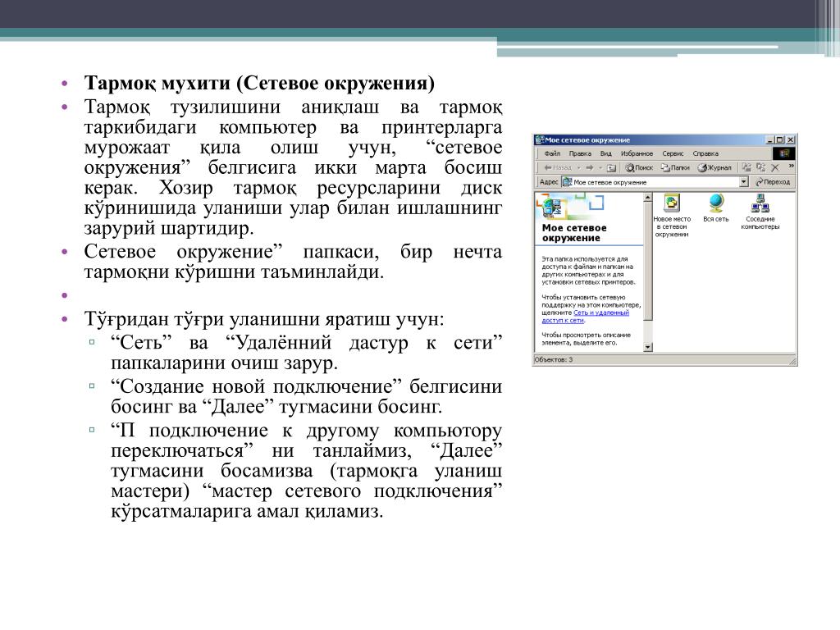
Task: Click the window resize grip corner
Action: click(792, 361)
